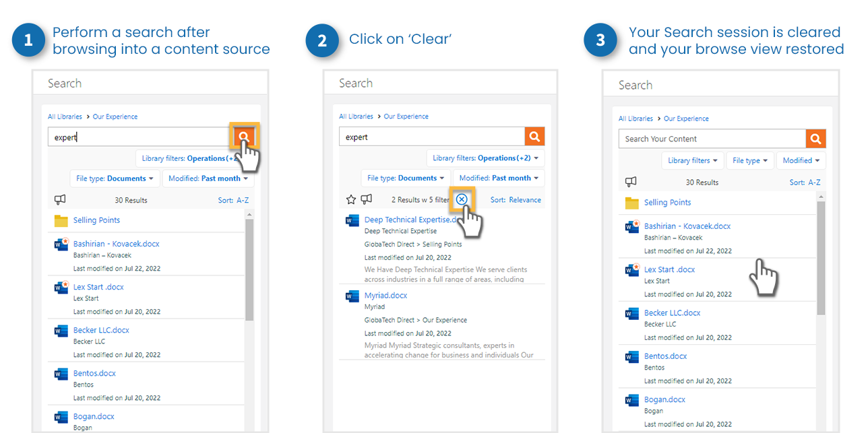
Task: Click Word icon of Lex Start .docx in panel 1
Action: (x=61, y=288)
